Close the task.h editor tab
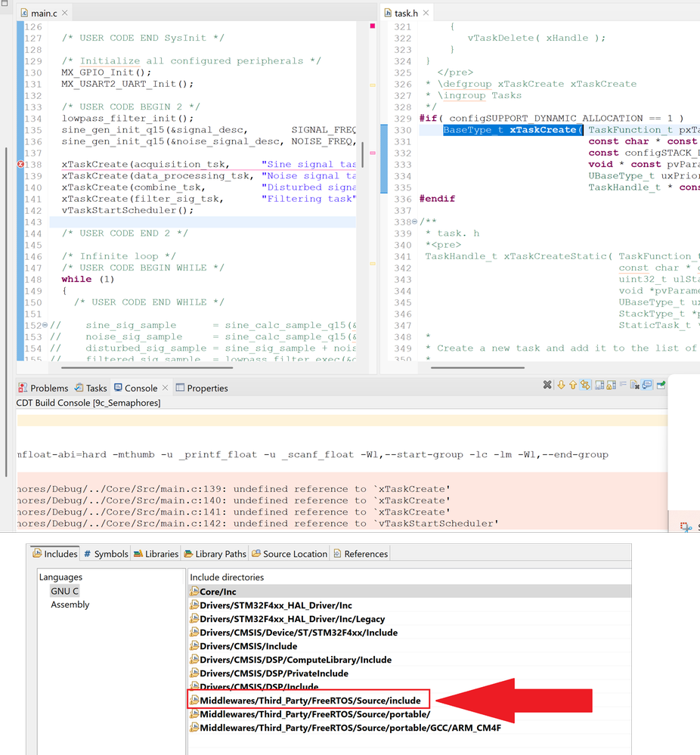 (426, 13)
